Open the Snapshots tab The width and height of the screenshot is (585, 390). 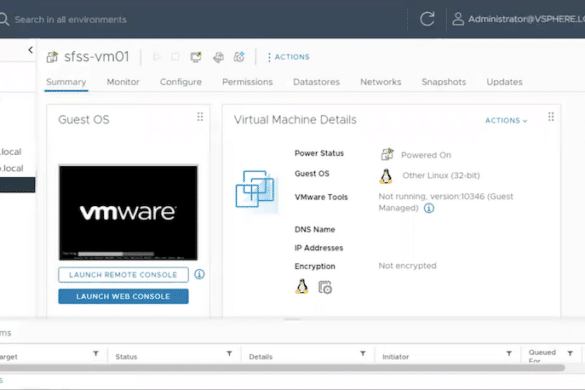tap(444, 82)
